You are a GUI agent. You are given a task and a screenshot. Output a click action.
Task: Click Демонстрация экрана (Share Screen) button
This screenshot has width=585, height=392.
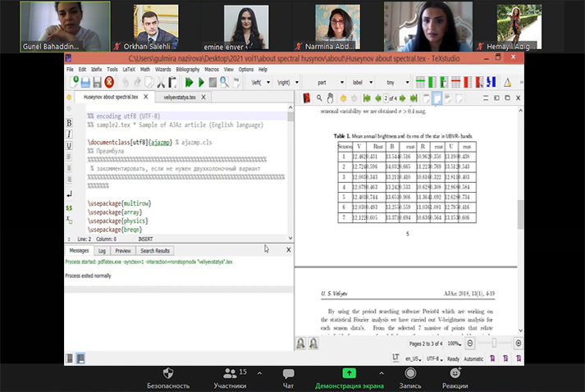[x=350, y=378]
